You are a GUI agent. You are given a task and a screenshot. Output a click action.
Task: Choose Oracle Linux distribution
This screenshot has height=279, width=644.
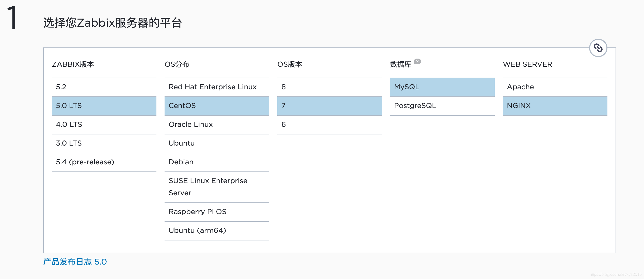coord(217,125)
